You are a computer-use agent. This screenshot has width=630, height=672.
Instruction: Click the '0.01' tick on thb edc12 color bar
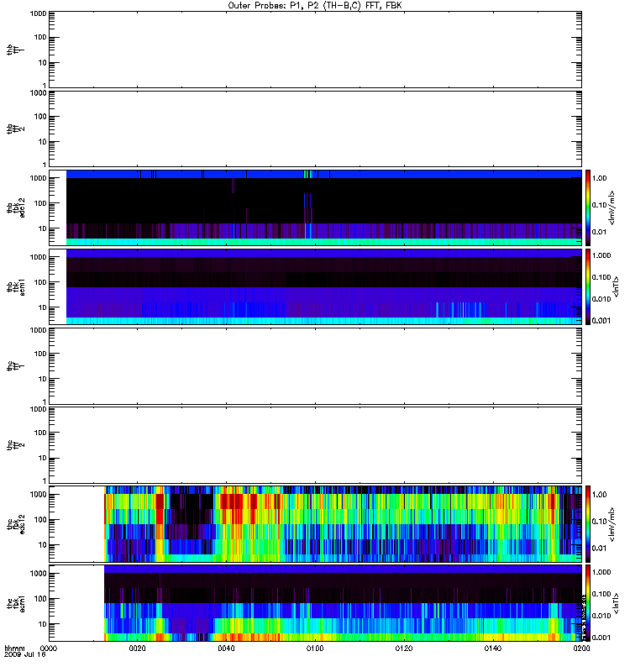click(x=599, y=232)
